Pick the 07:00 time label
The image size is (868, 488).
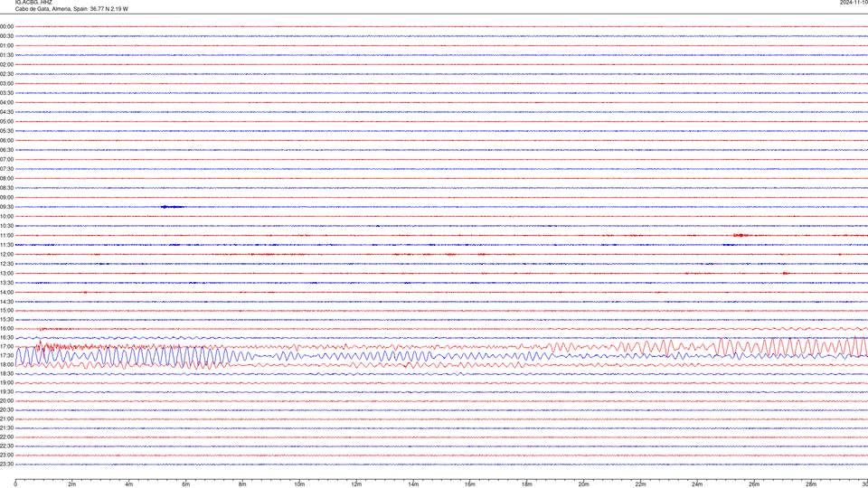click(x=6, y=159)
